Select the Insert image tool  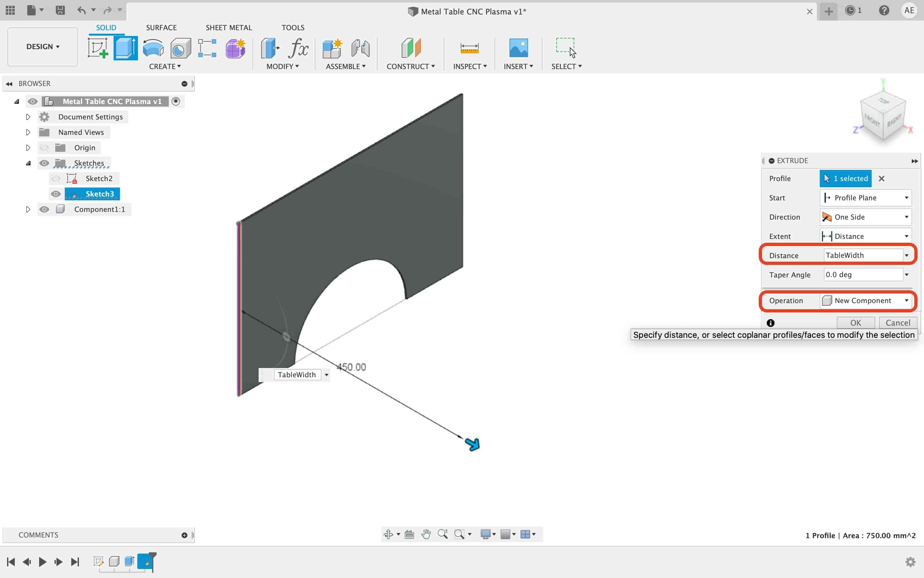518,48
